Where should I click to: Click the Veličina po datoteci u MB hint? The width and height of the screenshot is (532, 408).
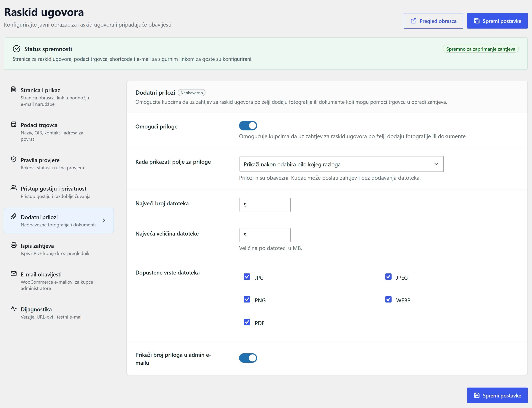point(271,248)
